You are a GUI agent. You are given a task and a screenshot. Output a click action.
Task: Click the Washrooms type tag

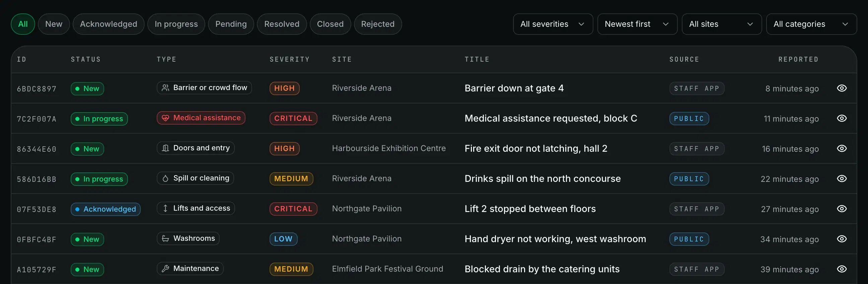188,238
